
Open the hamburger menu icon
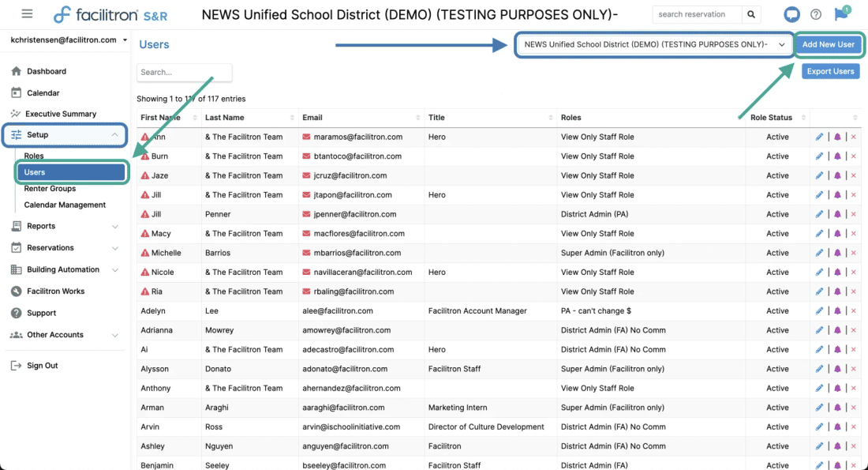coord(27,14)
